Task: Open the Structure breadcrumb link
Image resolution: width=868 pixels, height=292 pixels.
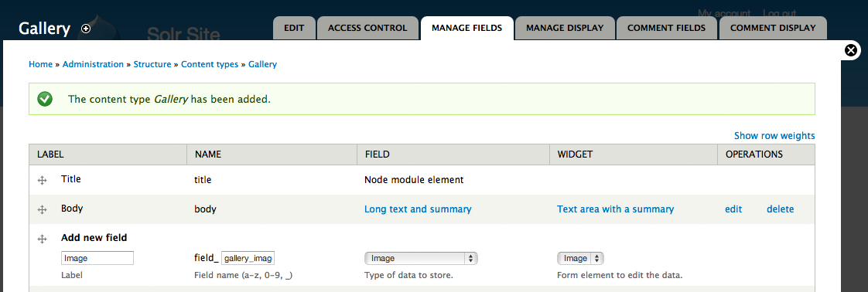Action: (152, 64)
